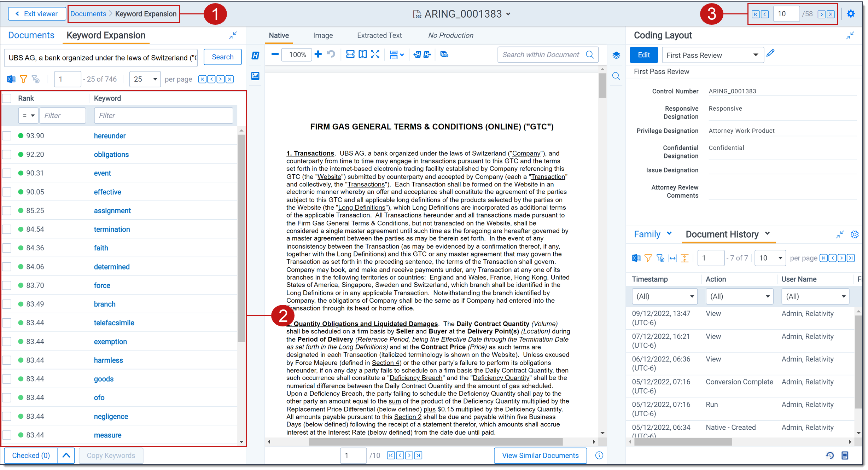Click the Edit button in Coding Layout
Viewport: 868px width, 470px height.
coord(643,55)
